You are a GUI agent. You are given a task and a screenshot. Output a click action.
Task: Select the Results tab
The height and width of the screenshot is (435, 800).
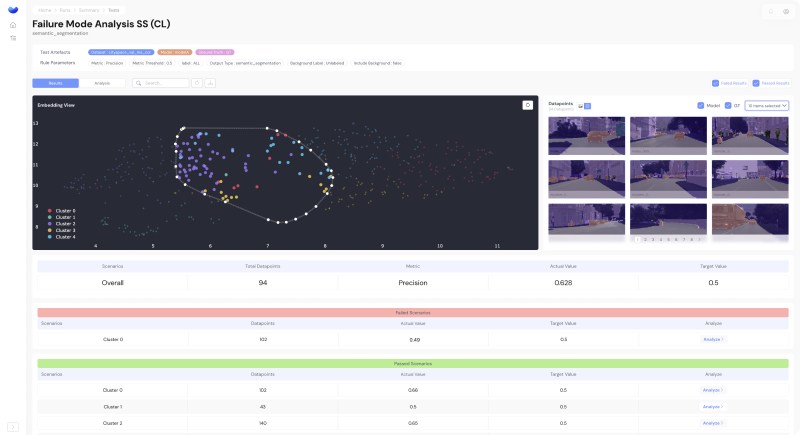[x=56, y=83]
